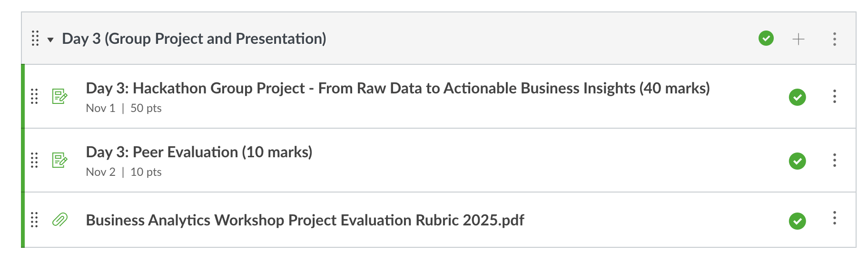Add item to Day 3 module
Viewport: 868px width, 264px height.
point(798,39)
